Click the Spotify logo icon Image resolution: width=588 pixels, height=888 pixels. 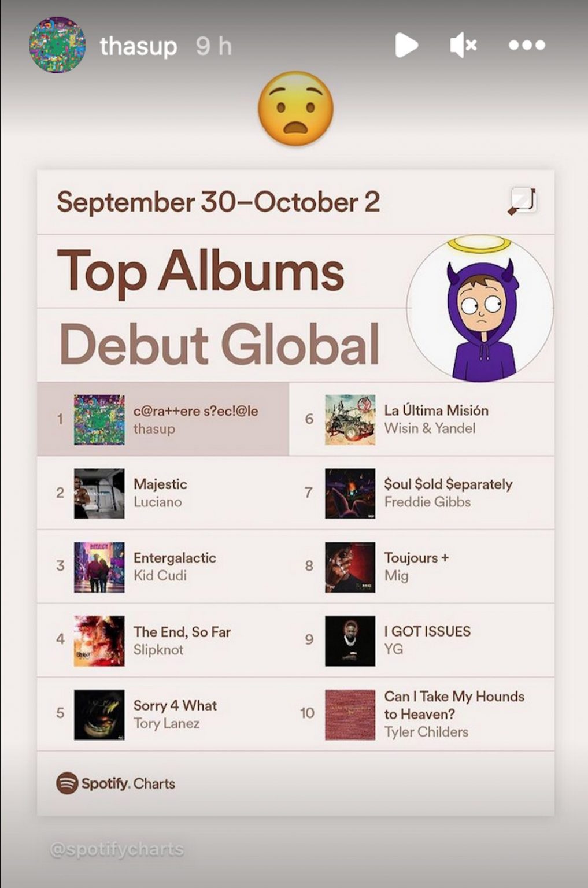pos(67,783)
